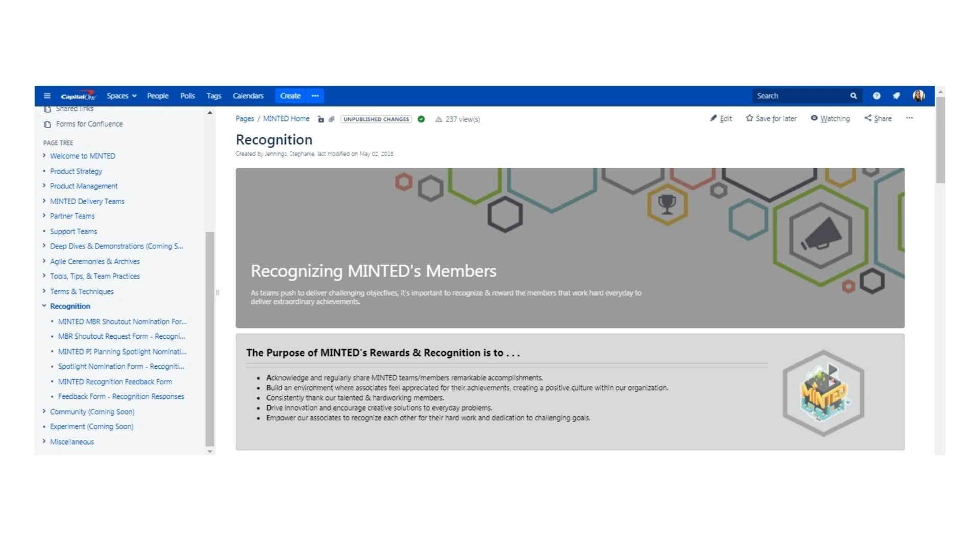
Task: Expand Agile Ceremonies & Archives node
Action: [44, 261]
